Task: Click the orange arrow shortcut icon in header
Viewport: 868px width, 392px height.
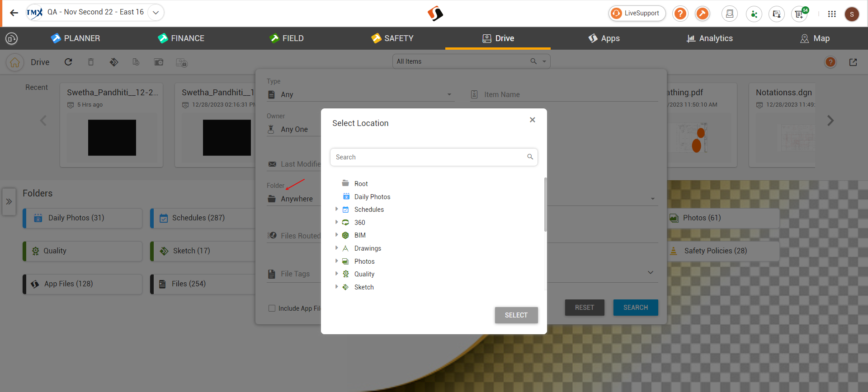Action: click(702, 14)
